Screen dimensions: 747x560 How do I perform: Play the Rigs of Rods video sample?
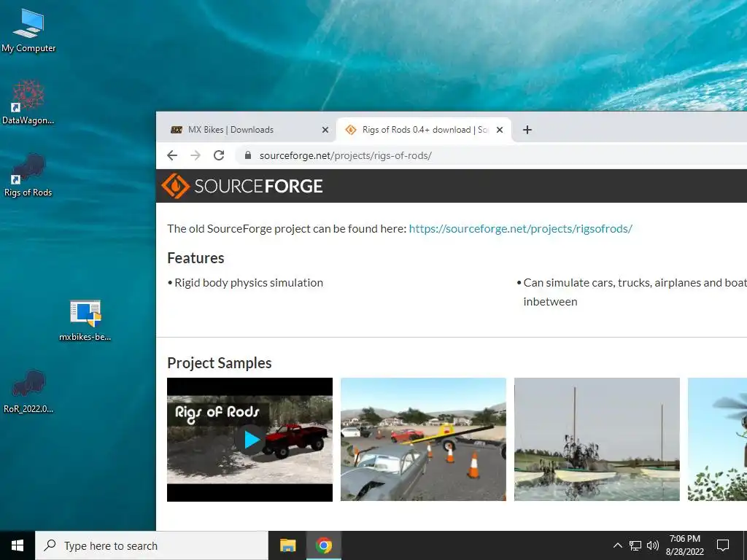pos(249,440)
